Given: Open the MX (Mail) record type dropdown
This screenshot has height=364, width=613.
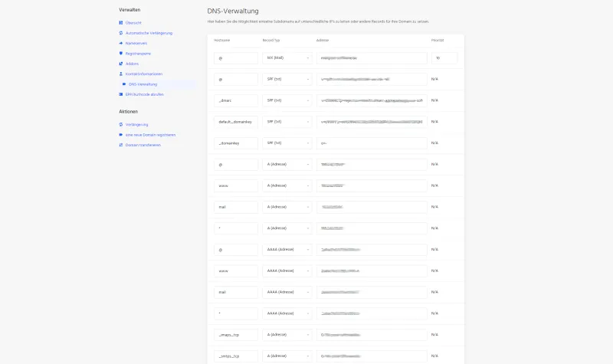Looking at the screenshot, I should pos(287,58).
